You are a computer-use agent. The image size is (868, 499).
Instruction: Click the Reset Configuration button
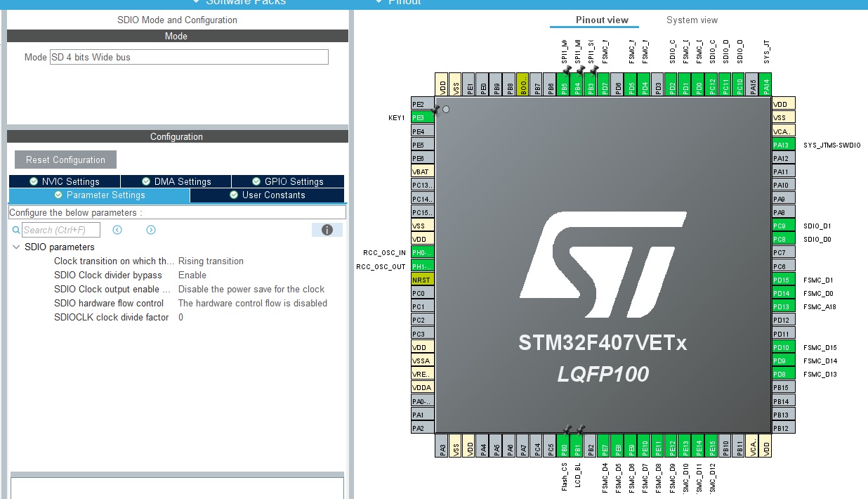(x=65, y=160)
